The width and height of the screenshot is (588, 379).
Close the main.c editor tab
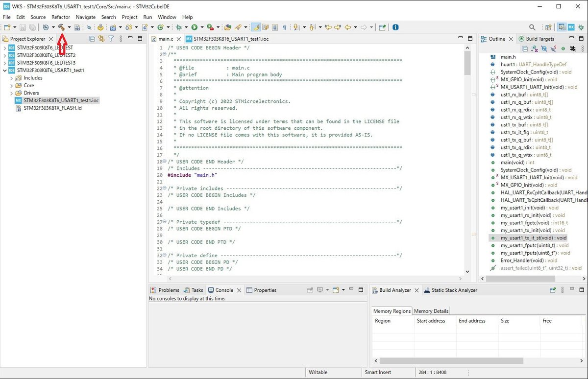click(x=179, y=39)
